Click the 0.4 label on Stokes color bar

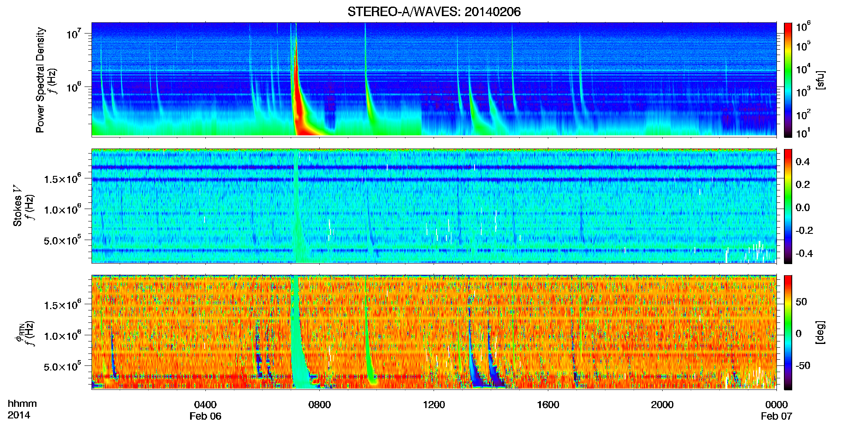click(803, 162)
